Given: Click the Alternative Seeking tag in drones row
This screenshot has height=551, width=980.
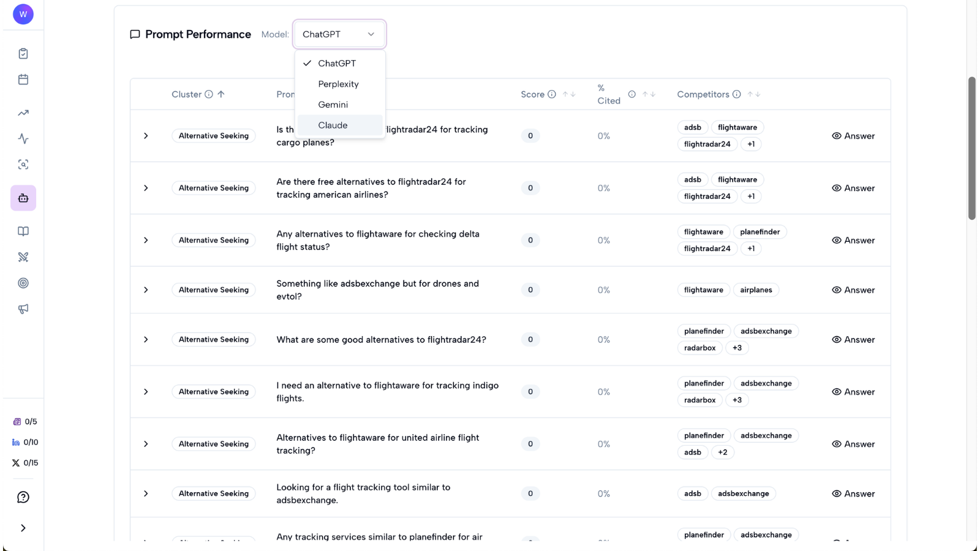Looking at the screenshot, I should (214, 290).
